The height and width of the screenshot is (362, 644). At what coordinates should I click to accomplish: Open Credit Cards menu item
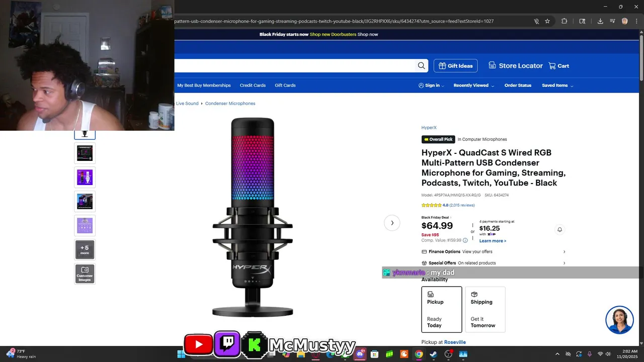pyautogui.click(x=253, y=85)
